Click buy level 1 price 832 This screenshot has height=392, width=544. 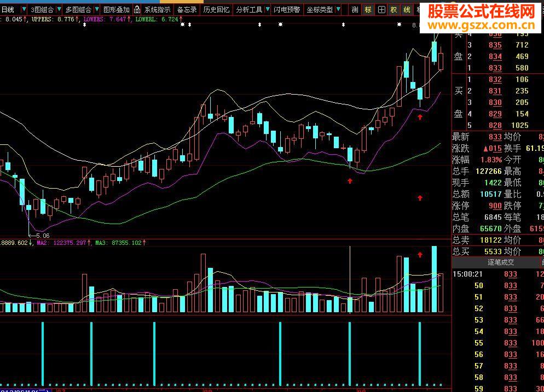[495, 79]
